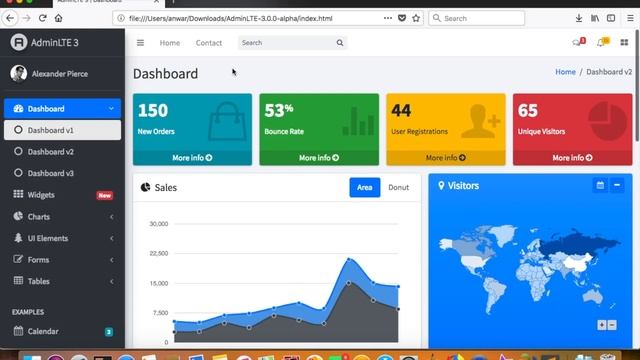Open the notifications bell icon
This screenshot has height=360, width=640.
pyautogui.click(x=600, y=43)
